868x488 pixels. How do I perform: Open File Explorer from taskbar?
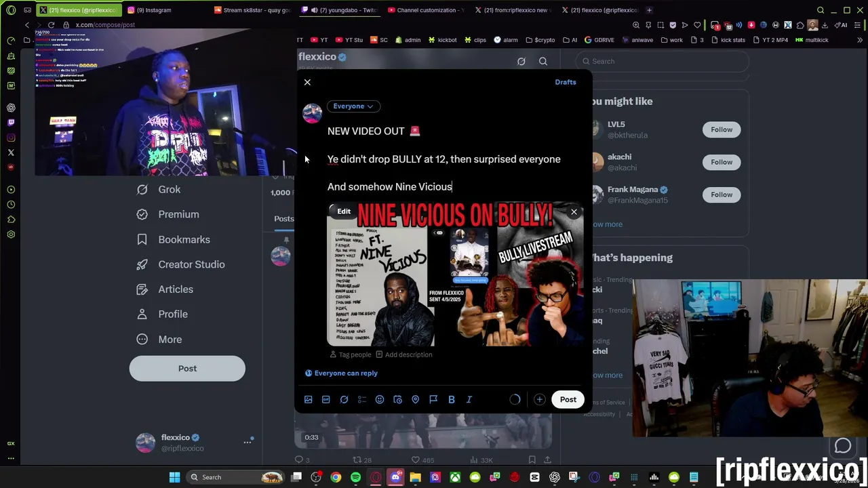click(x=415, y=478)
